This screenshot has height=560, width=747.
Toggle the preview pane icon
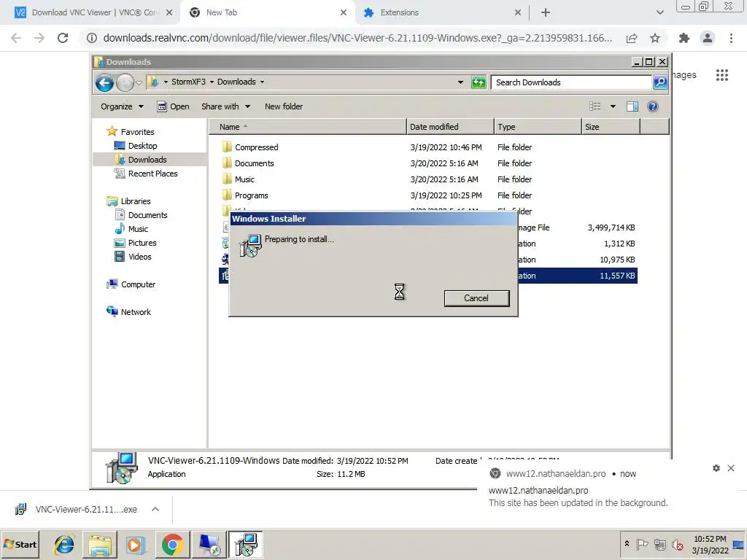click(x=632, y=106)
